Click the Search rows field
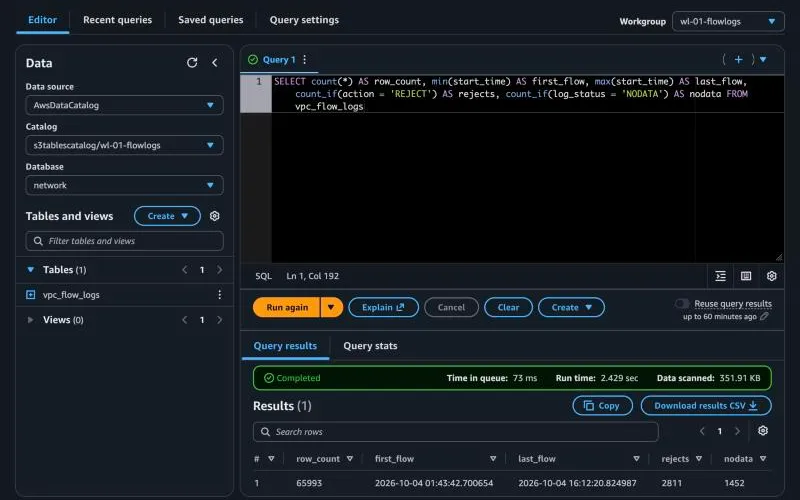 pyautogui.click(x=456, y=432)
